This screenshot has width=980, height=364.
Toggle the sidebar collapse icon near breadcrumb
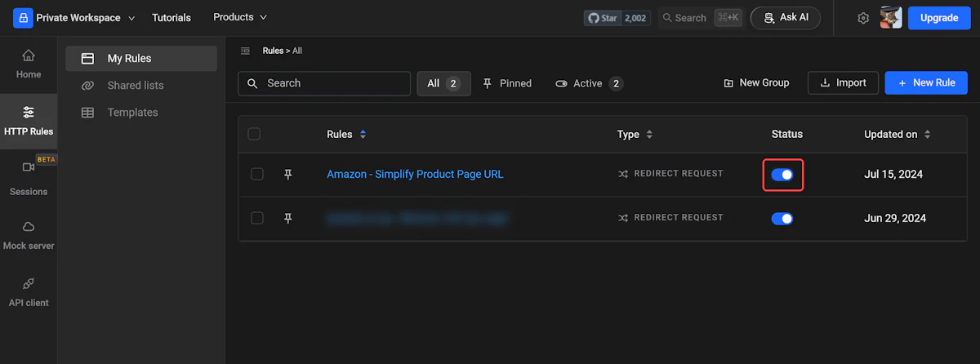245,51
